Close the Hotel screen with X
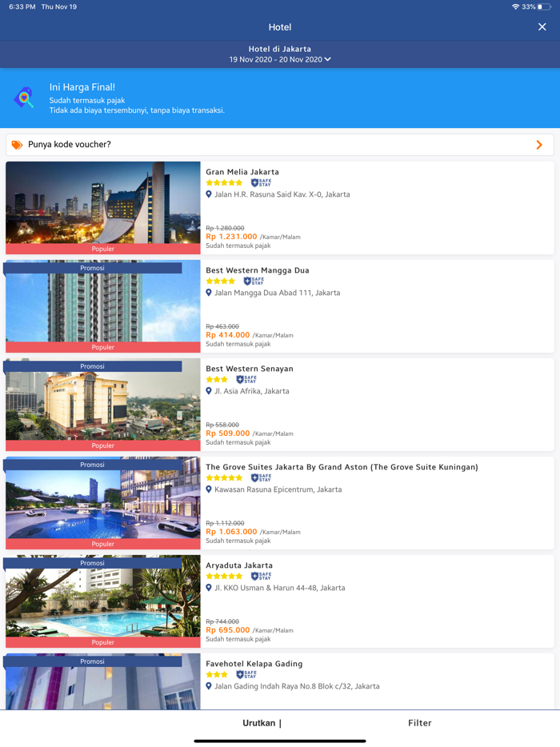 coord(542,27)
